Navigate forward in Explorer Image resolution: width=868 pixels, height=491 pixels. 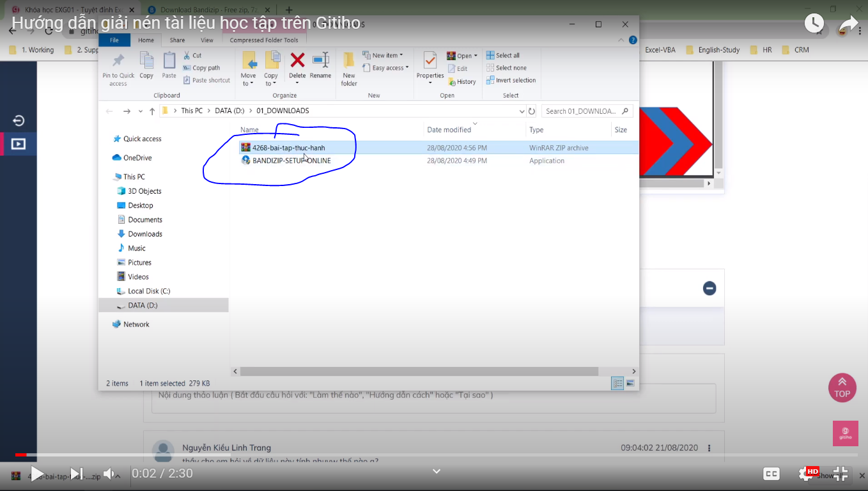tap(127, 111)
